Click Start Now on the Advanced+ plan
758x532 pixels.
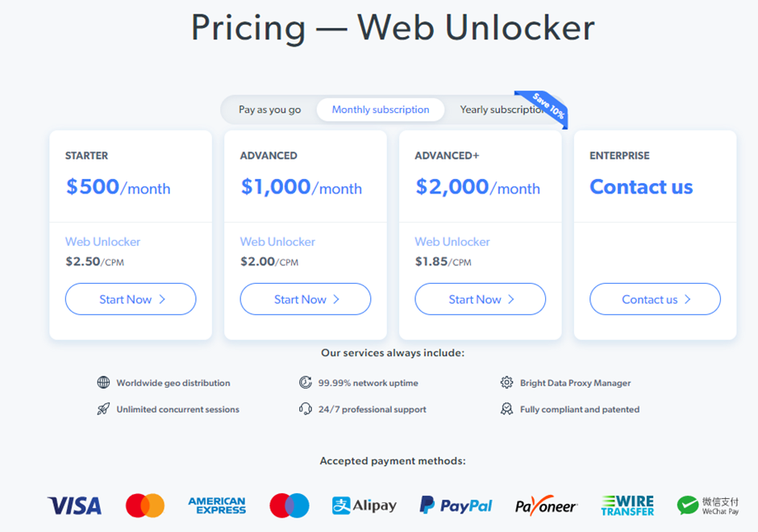click(480, 299)
